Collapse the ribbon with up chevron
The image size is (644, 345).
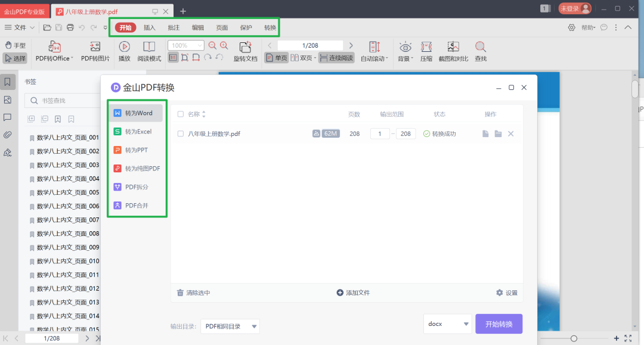point(628,27)
